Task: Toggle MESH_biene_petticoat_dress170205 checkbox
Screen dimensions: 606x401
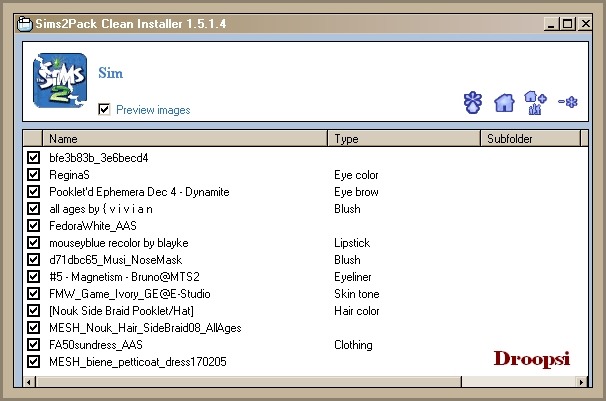Action: (34, 361)
